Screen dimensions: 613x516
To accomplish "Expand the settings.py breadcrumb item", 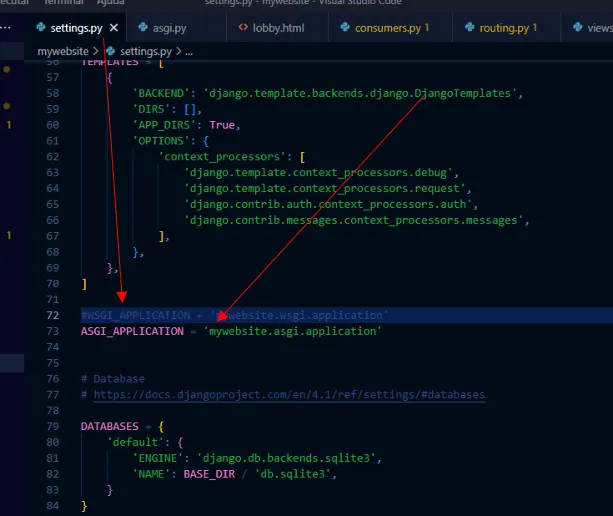I will point(145,50).
